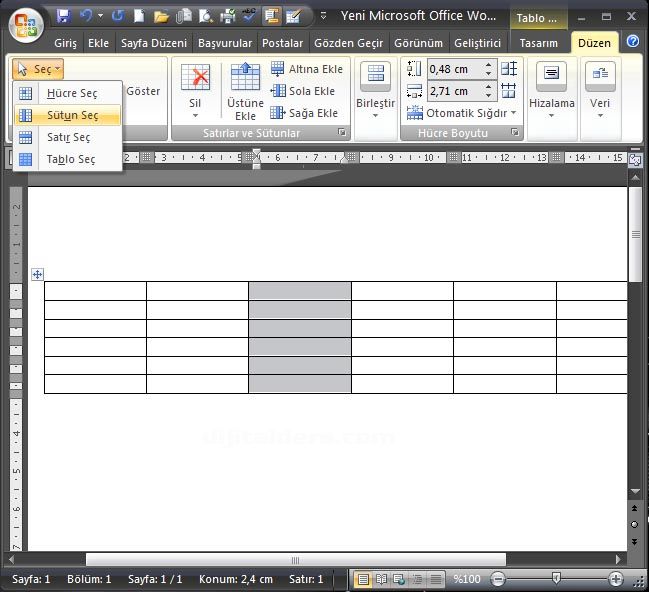649x592 pixels.
Task: Switch to Başvurular tab
Action: pyautogui.click(x=225, y=43)
